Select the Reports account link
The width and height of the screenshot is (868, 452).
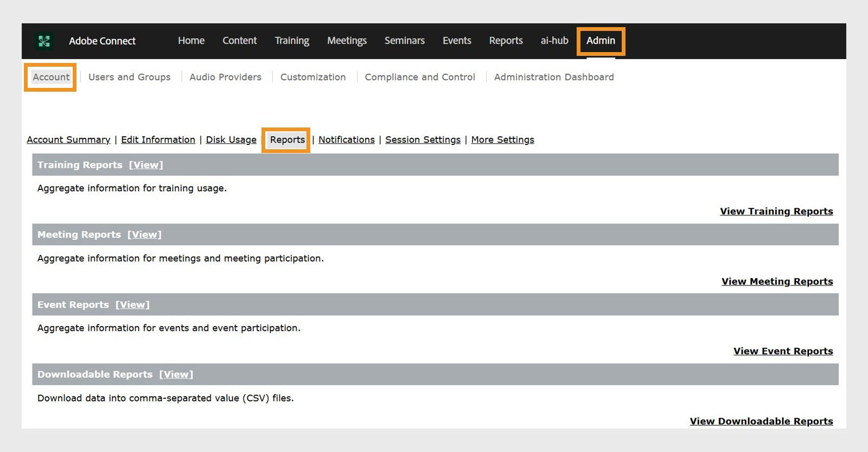tap(288, 140)
